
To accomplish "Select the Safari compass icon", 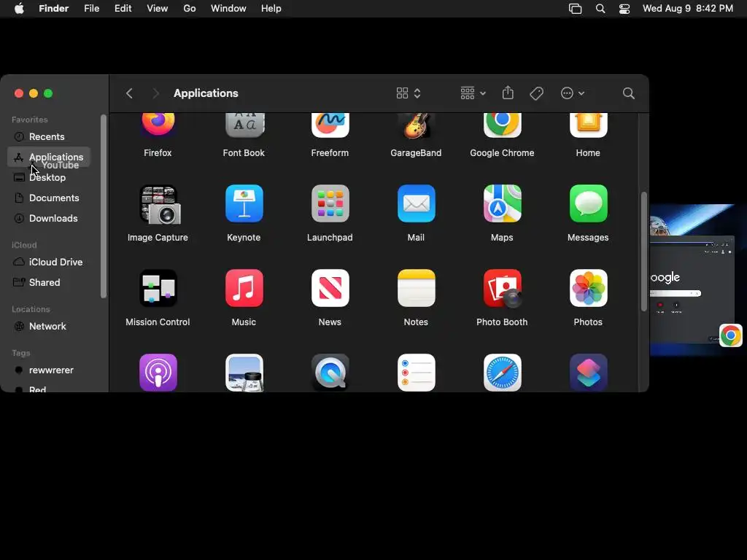I will point(502,373).
